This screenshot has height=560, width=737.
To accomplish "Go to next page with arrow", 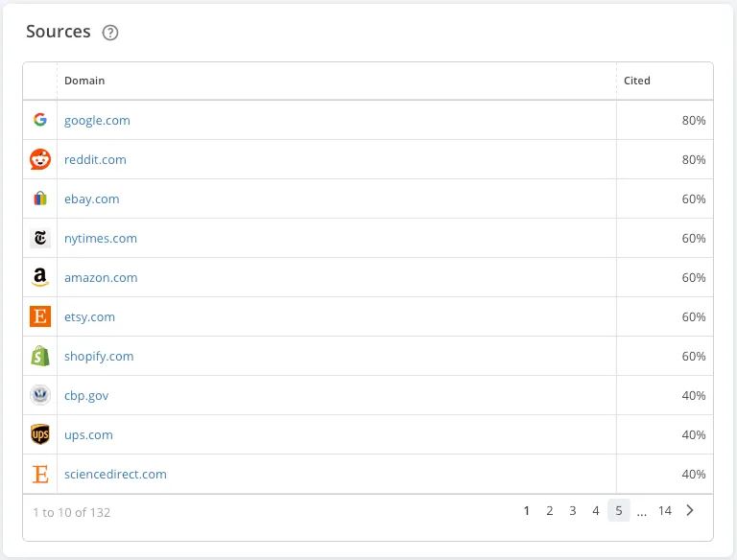I will coord(690,511).
